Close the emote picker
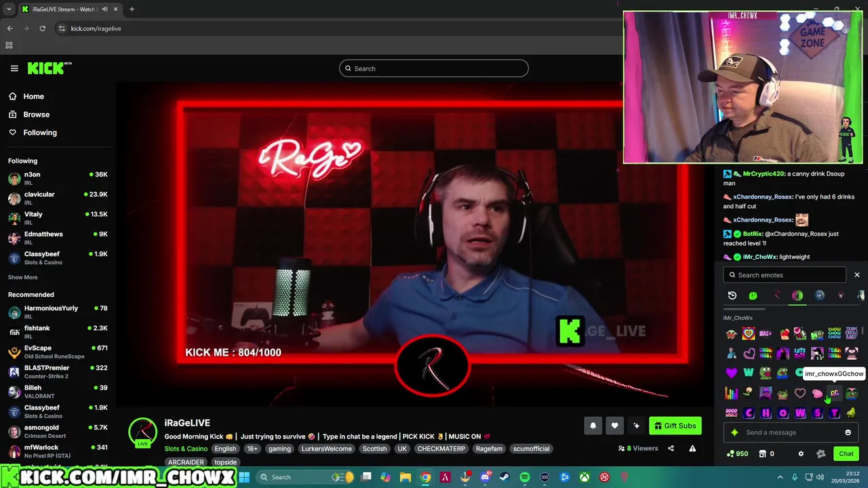This screenshot has width=868, height=488. (857, 275)
